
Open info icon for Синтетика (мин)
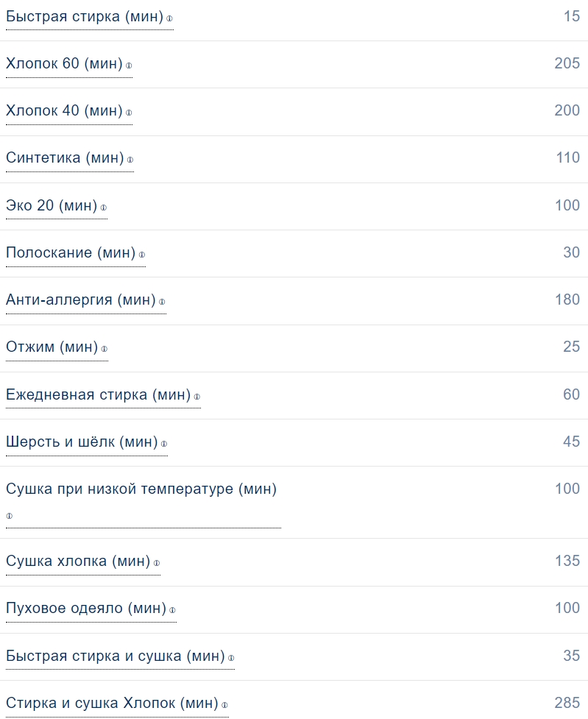click(130, 160)
